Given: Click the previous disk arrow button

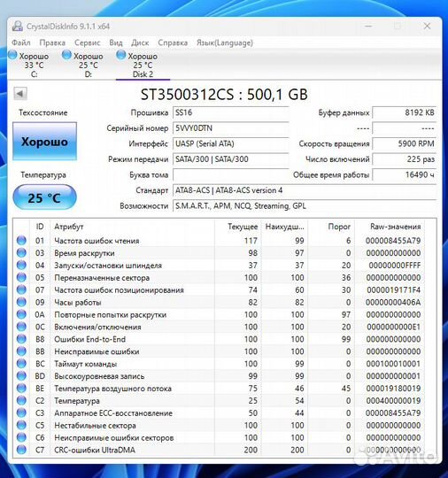Looking at the screenshot, I should point(20,93).
